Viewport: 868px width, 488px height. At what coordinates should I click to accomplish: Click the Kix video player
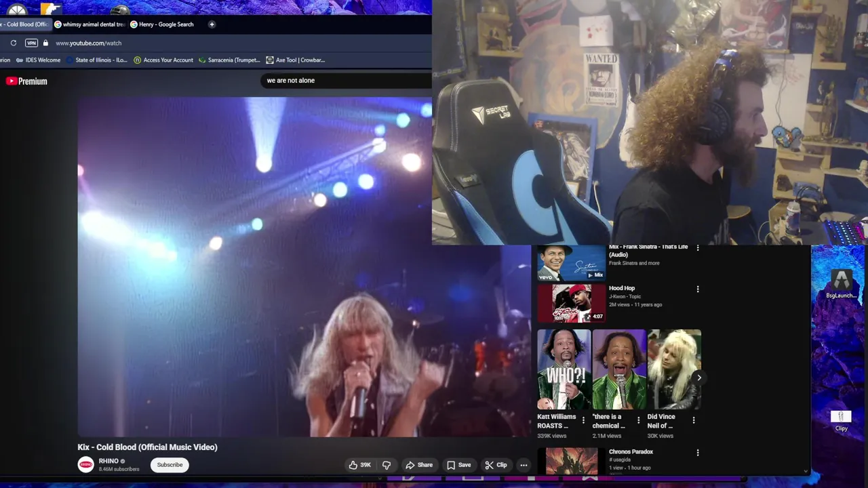[304, 267]
